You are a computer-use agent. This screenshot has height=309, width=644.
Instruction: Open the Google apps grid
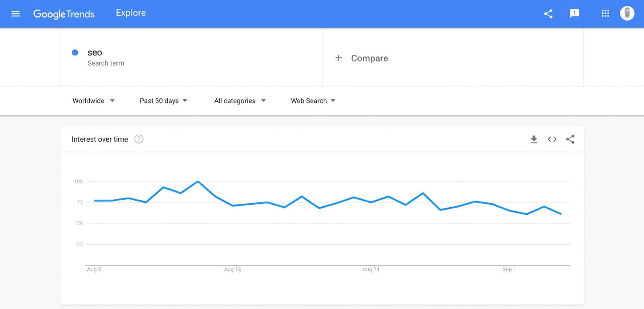(605, 14)
